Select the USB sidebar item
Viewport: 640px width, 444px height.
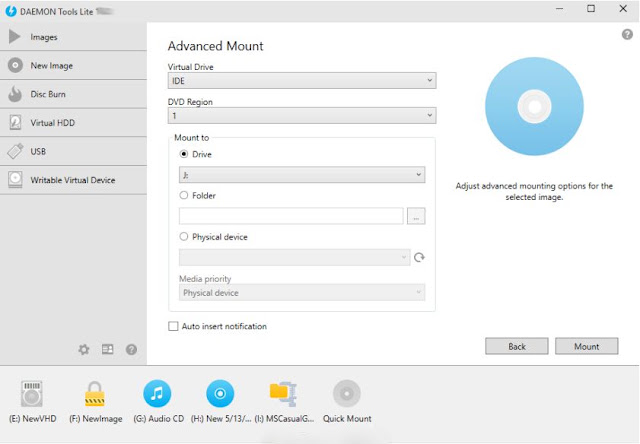click(73, 151)
